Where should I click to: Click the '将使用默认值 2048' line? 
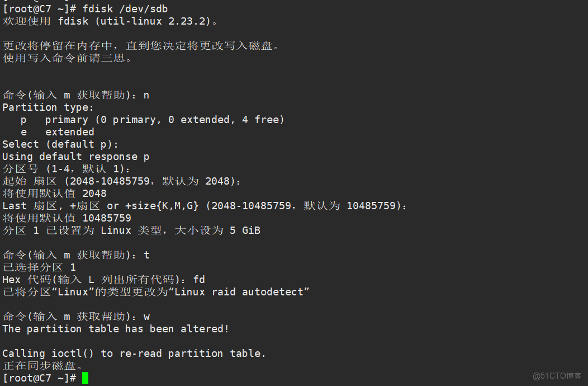(54, 194)
